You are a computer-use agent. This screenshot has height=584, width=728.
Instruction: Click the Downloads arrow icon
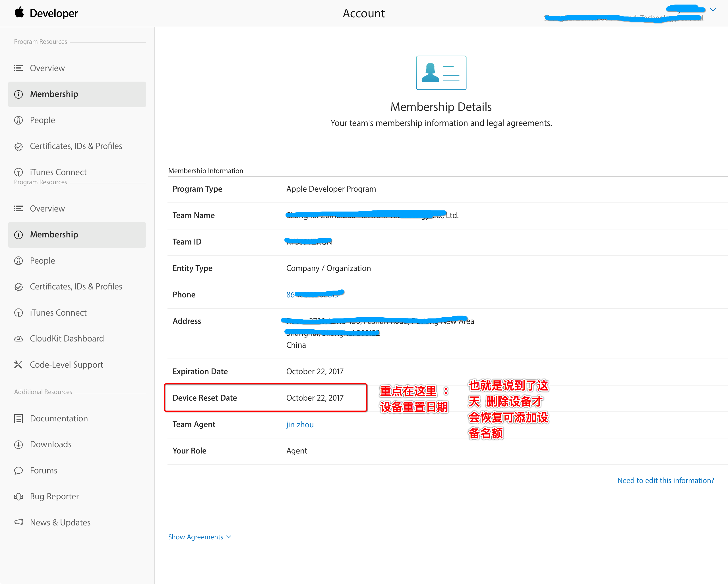coord(18,445)
